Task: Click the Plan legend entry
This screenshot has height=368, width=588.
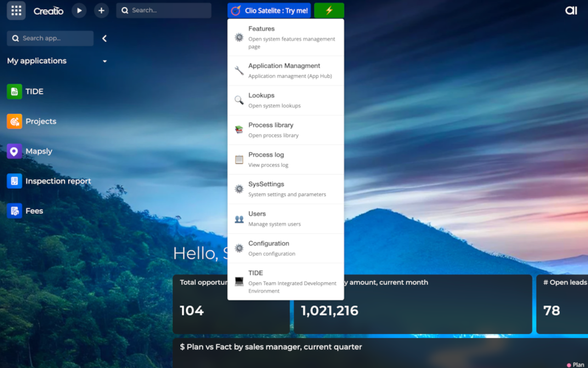Action: point(576,365)
